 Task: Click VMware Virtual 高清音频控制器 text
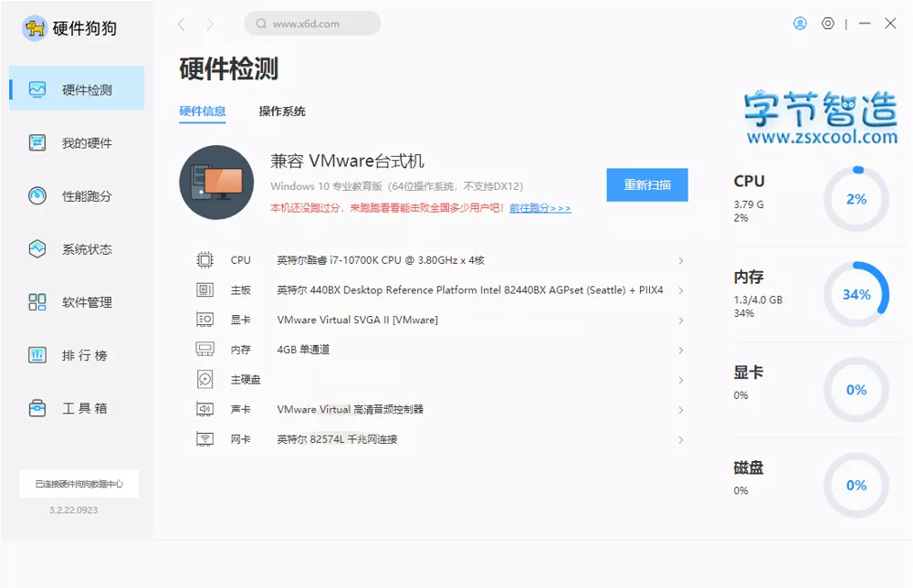pos(350,409)
